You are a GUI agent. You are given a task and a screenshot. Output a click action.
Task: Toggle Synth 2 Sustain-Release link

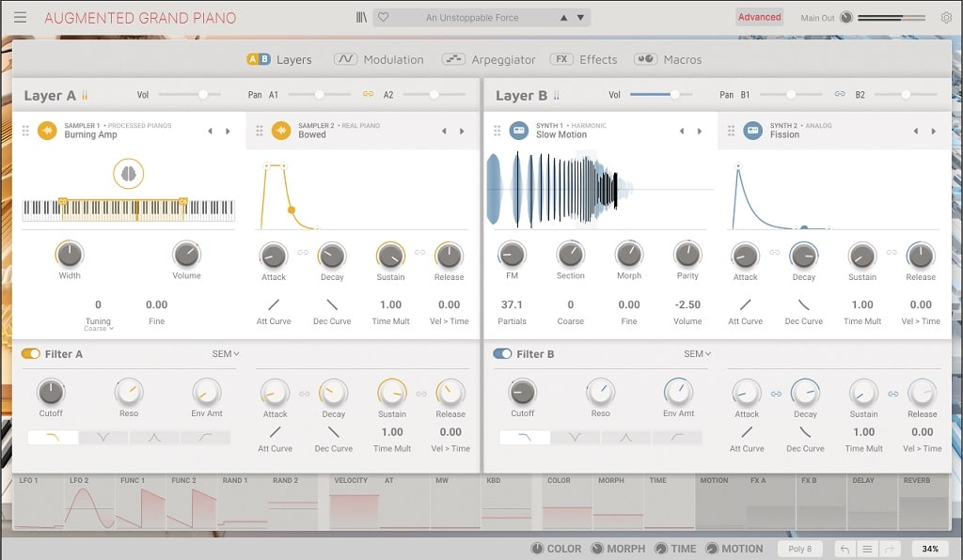click(x=892, y=252)
